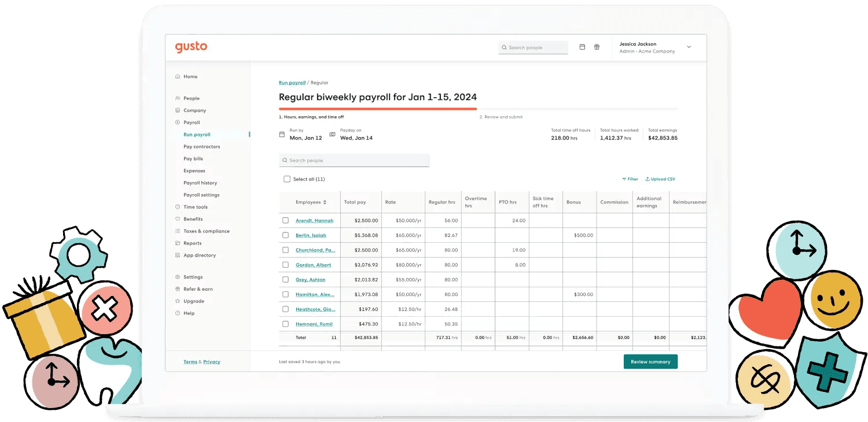Check the Select all (11) checkbox
The image size is (868, 422).
click(x=287, y=179)
